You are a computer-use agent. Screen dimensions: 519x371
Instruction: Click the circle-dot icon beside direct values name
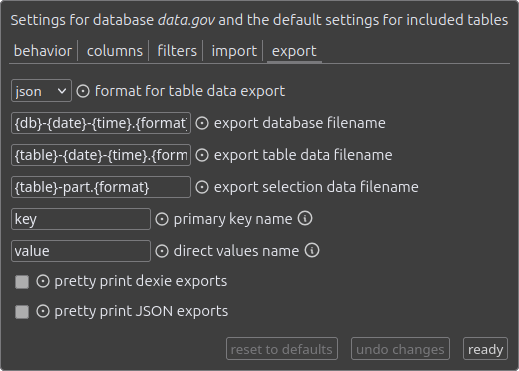coord(162,251)
